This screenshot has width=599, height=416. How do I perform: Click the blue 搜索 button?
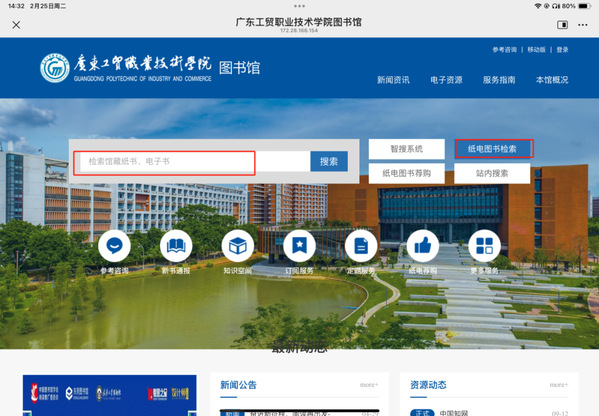pos(329,162)
